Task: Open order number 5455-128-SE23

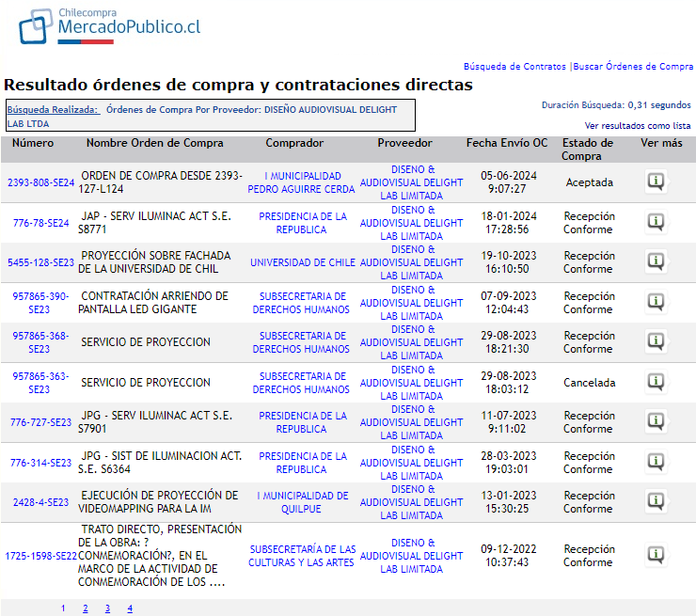Action: (40, 262)
